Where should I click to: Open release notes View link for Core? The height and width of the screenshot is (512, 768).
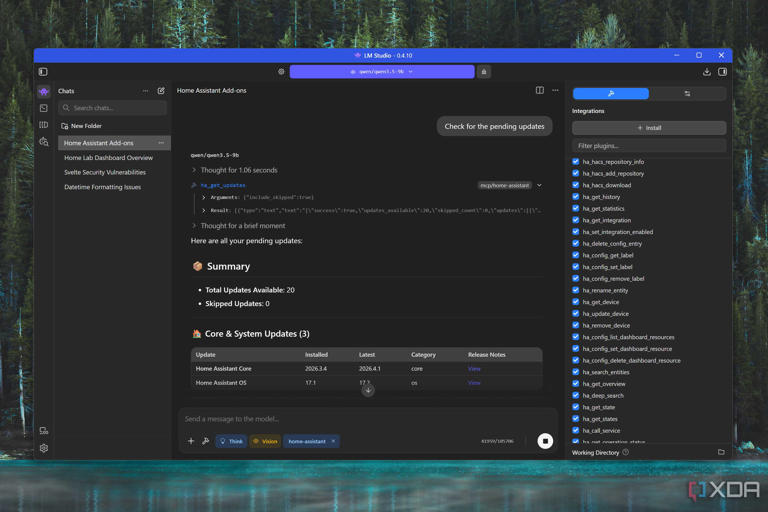(x=474, y=368)
